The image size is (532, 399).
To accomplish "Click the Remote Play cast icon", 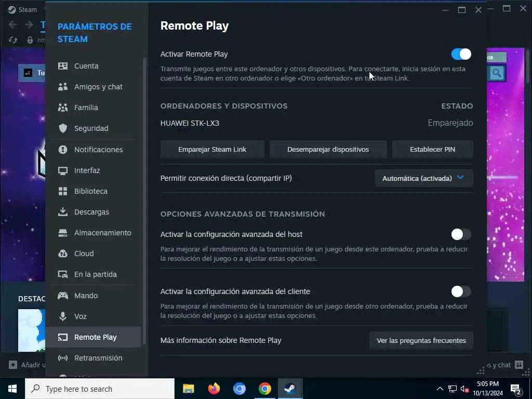I will (63, 337).
